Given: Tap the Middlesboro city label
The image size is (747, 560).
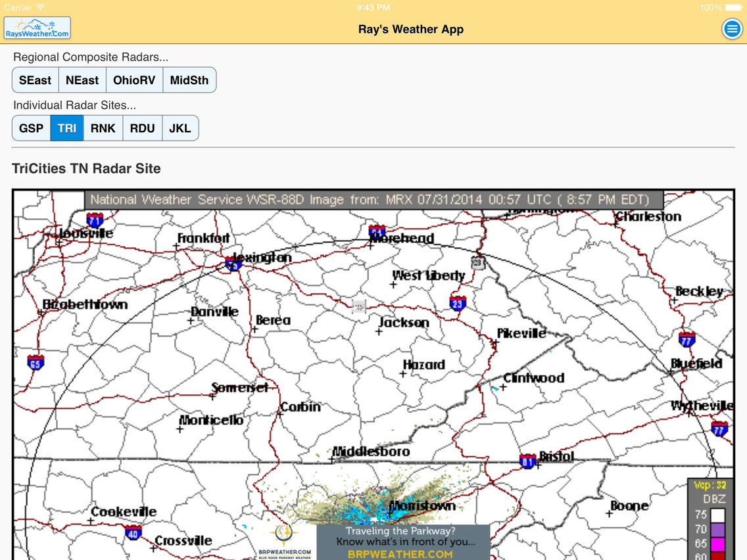Looking at the screenshot, I should point(371,452).
